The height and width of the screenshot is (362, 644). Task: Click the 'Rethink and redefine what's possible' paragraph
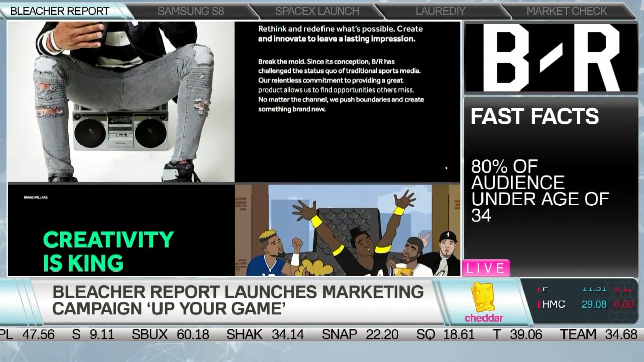point(340,34)
